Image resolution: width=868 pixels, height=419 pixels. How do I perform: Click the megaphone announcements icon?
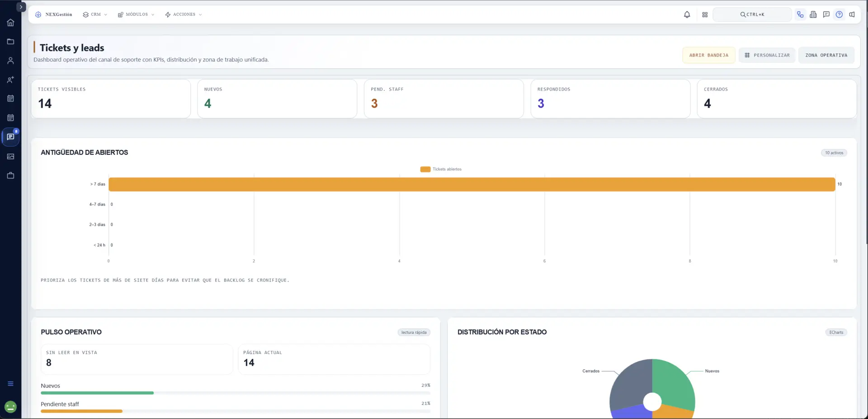[852, 14]
